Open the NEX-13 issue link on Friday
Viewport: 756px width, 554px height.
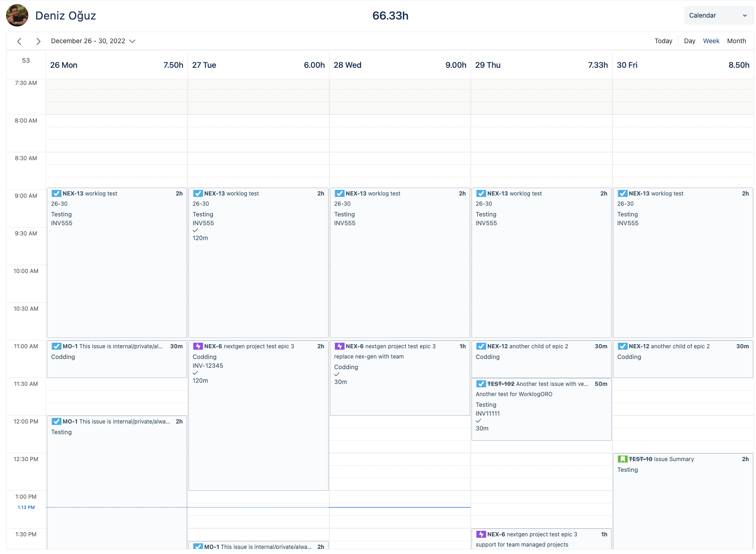click(639, 194)
